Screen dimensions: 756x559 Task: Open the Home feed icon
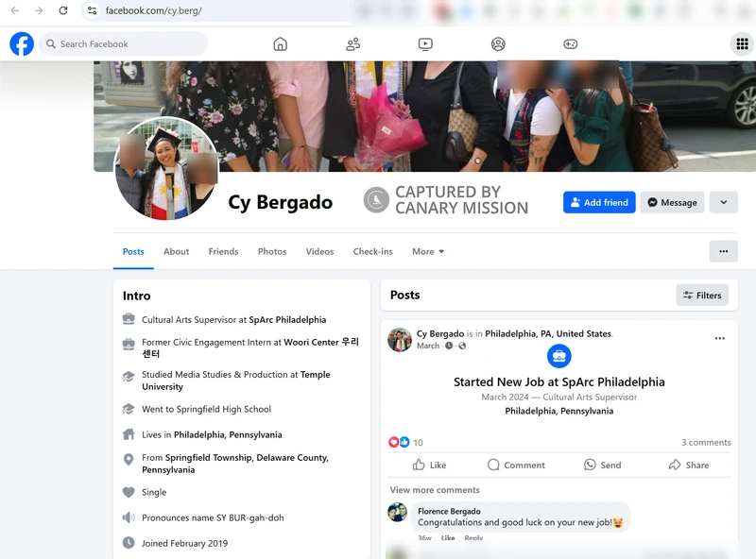(280, 43)
